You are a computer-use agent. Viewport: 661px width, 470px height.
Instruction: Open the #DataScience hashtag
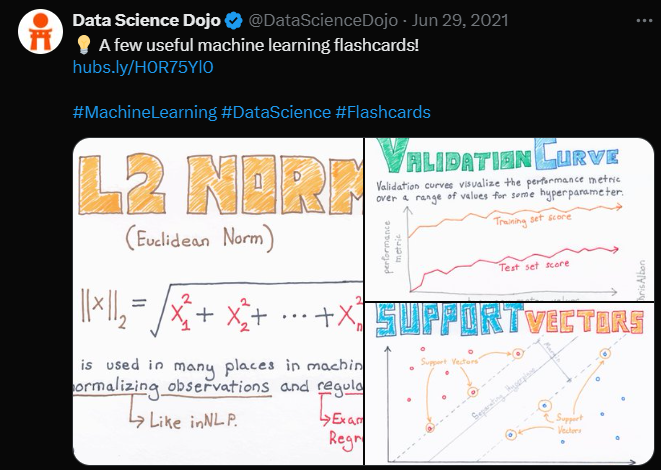(x=276, y=113)
